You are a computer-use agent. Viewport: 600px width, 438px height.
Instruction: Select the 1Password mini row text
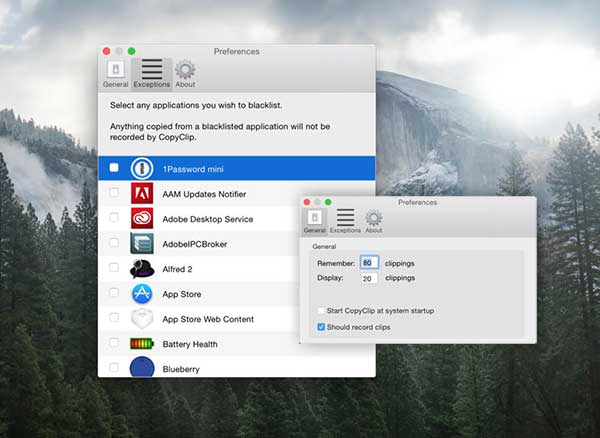coord(193,169)
